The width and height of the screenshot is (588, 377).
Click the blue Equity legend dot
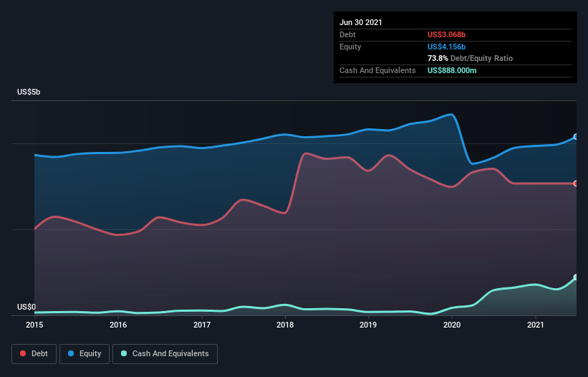tap(71, 353)
